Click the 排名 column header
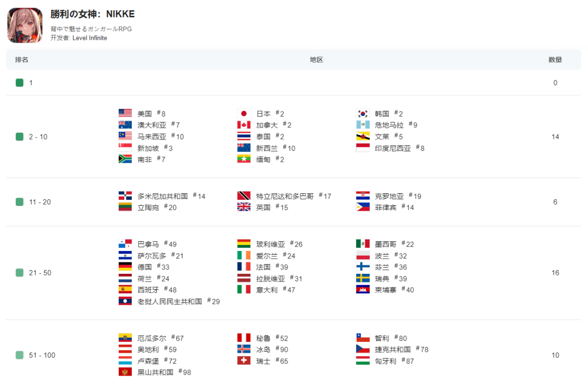 pos(22,60)
